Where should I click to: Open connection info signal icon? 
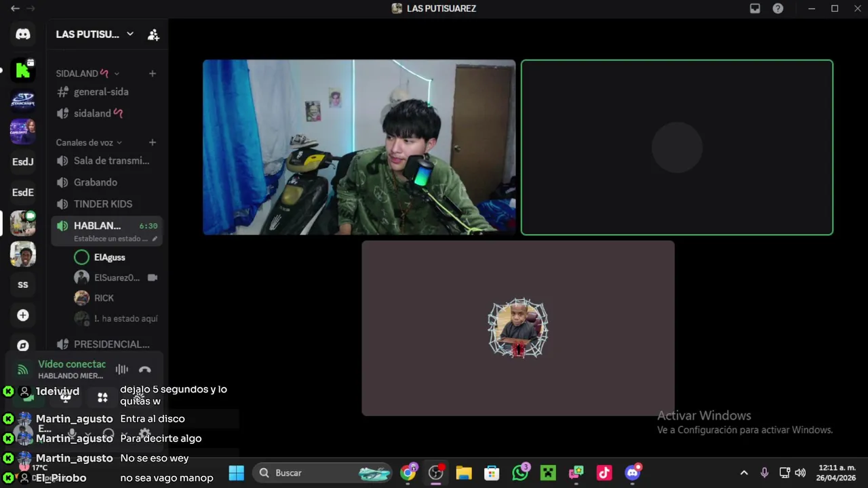pyautogui.click(x=23, y=369)
